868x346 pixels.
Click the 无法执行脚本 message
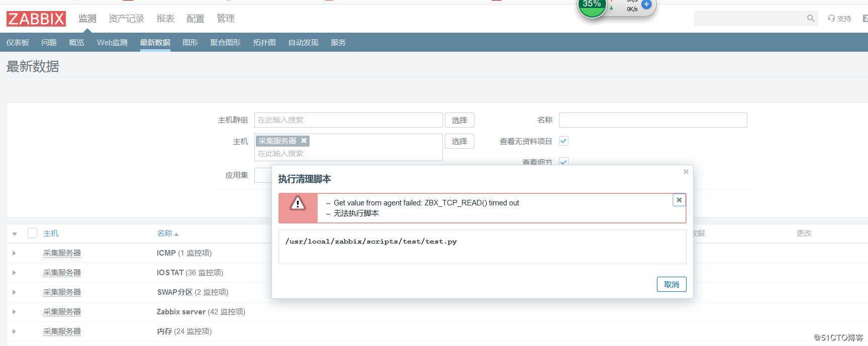356,213
